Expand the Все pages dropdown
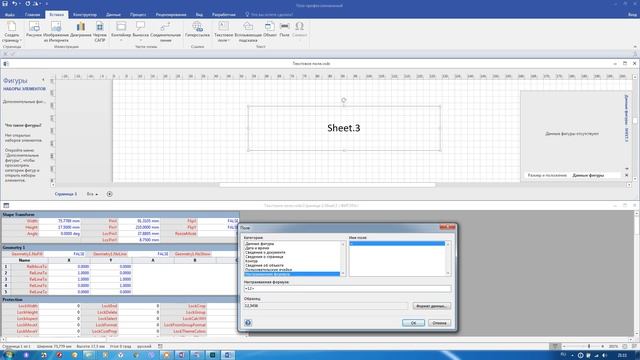 tap(92, 194)
